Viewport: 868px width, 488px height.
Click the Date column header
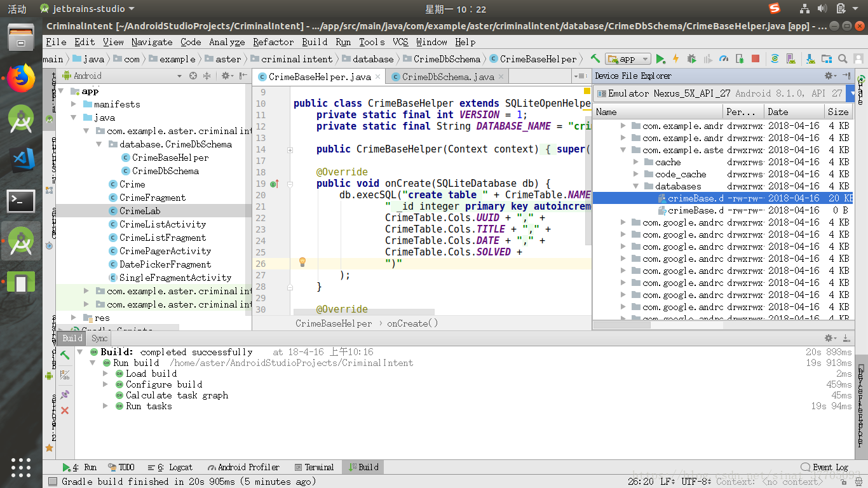(794, 112)
